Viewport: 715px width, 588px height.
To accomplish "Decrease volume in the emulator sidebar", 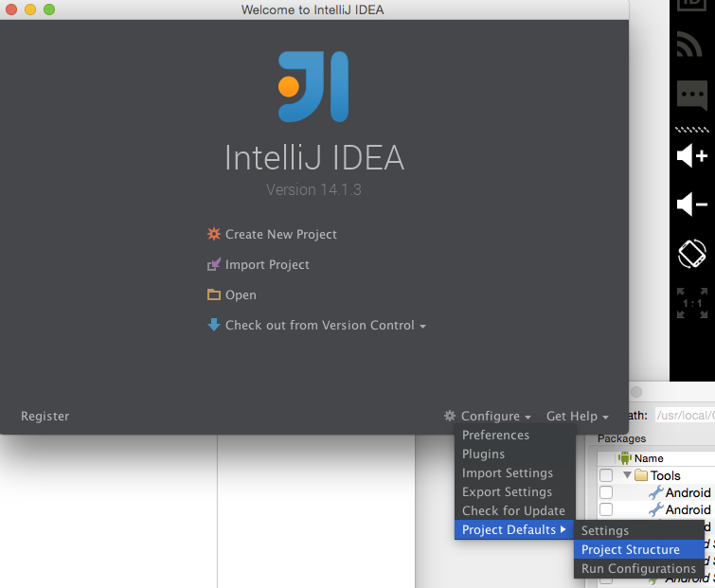I will tap(692, 204).
